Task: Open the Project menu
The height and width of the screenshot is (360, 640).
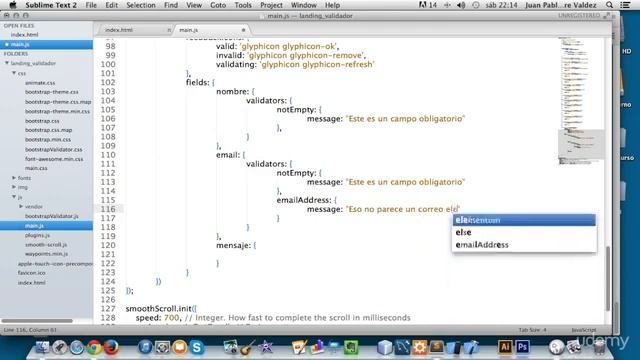Action: coord(271,5)
